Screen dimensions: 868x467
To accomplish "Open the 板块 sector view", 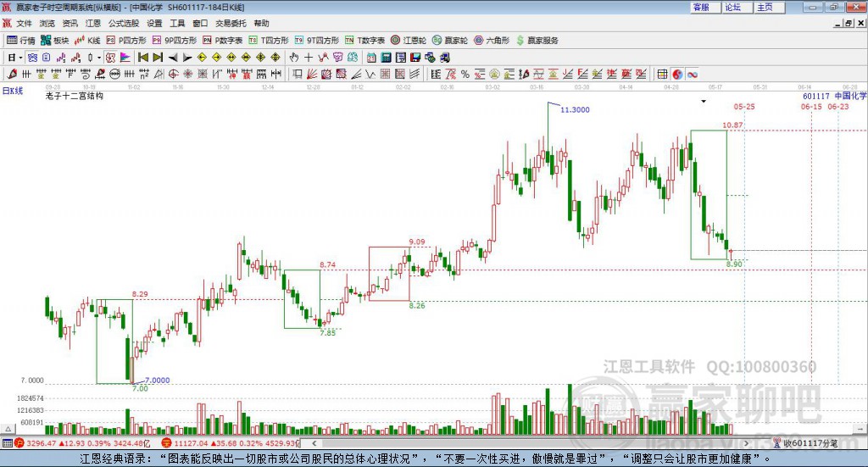I will pos(54,41).
